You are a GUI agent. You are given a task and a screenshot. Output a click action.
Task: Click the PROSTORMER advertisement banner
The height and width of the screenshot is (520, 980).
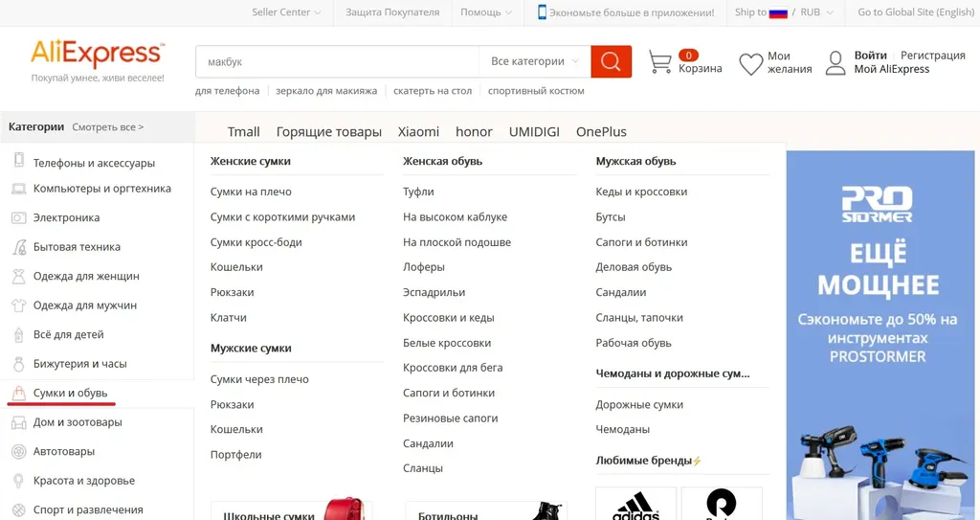(x=880, y=335)
